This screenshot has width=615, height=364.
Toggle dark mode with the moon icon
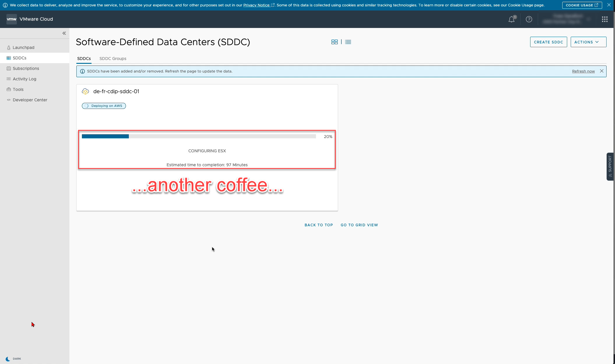[8, 359]
